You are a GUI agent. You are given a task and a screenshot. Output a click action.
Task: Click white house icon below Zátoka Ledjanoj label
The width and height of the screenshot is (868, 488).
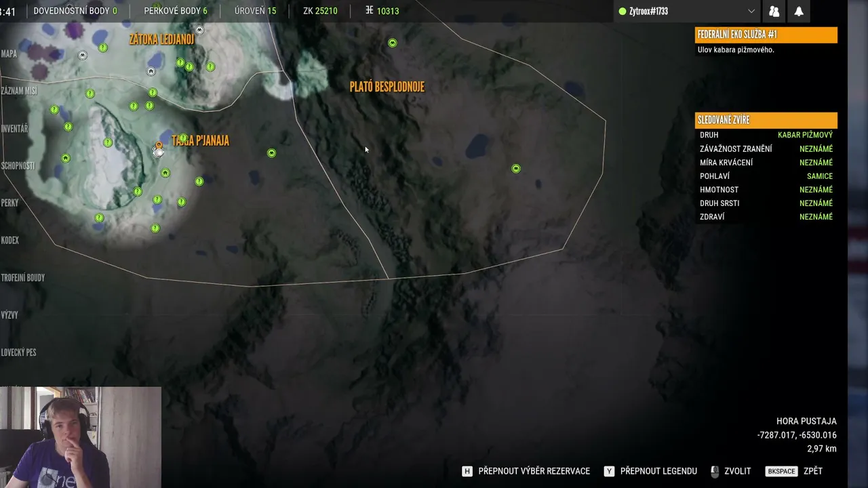(151, 71)
